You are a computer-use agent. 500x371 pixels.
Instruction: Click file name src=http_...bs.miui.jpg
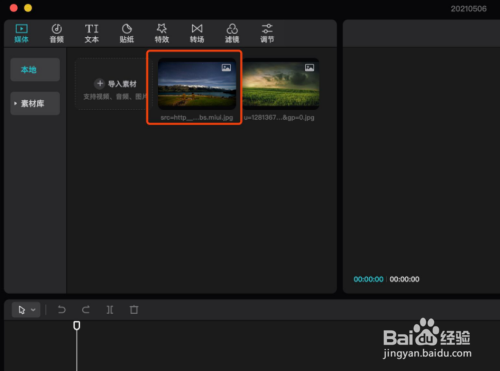(x=197, y=117)
